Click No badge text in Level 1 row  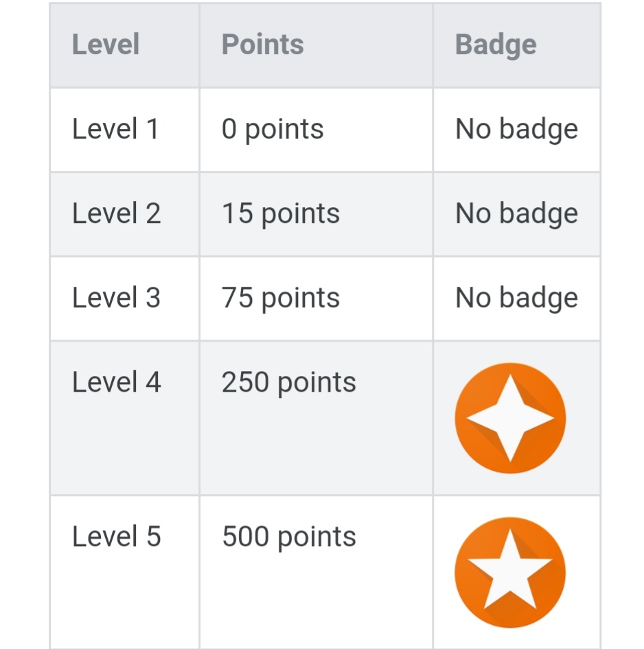516,130
